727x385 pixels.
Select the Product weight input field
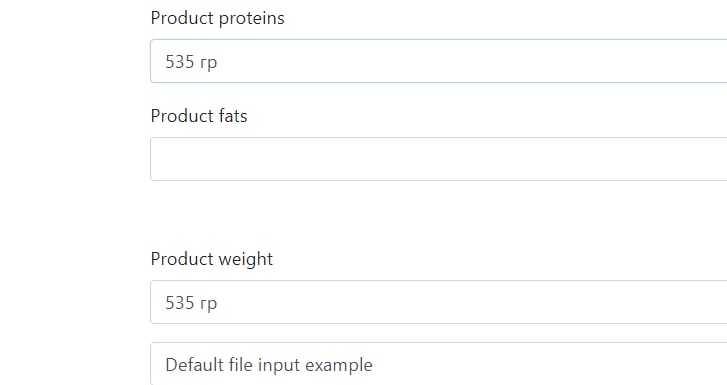click(x=439, y=302)
